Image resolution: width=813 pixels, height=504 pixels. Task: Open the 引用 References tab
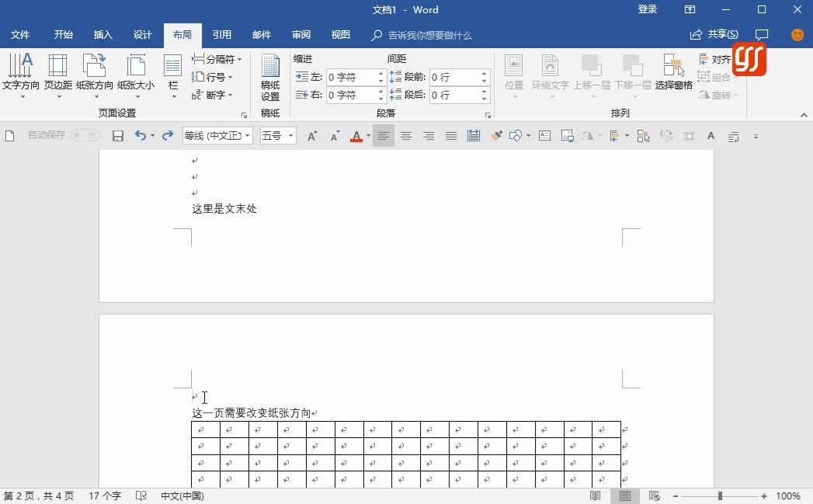coord(222,35)
